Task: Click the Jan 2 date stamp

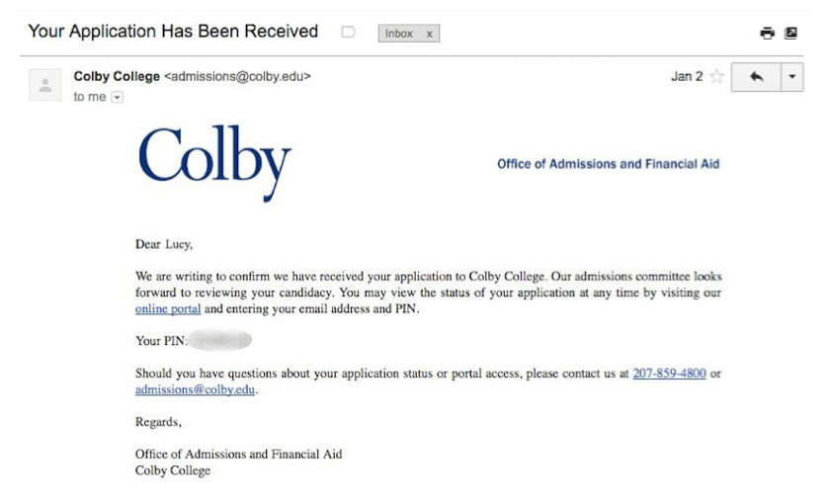Action: 687,77
